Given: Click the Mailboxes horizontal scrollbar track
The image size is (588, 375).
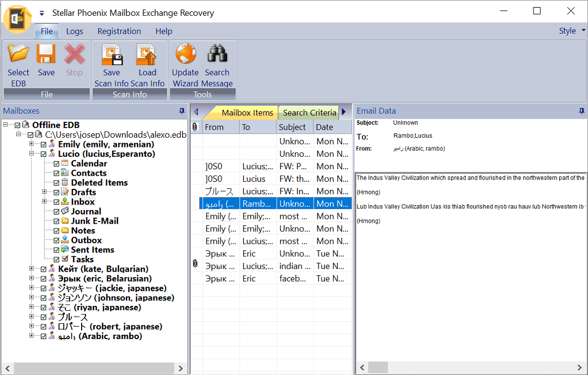Looking at the screenshot, I should (94, 368).
